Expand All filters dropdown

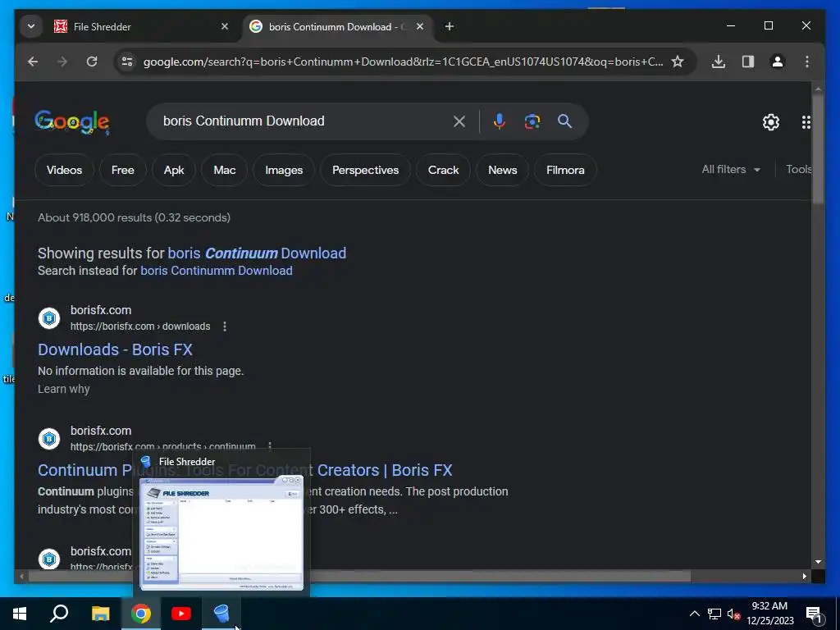(731, 169)
